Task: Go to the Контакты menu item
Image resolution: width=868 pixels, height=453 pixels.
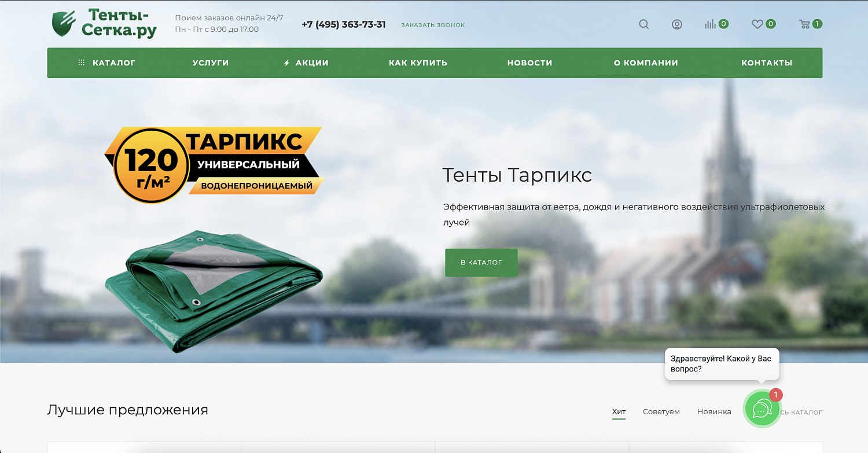Action: click(x=767, y=63)
